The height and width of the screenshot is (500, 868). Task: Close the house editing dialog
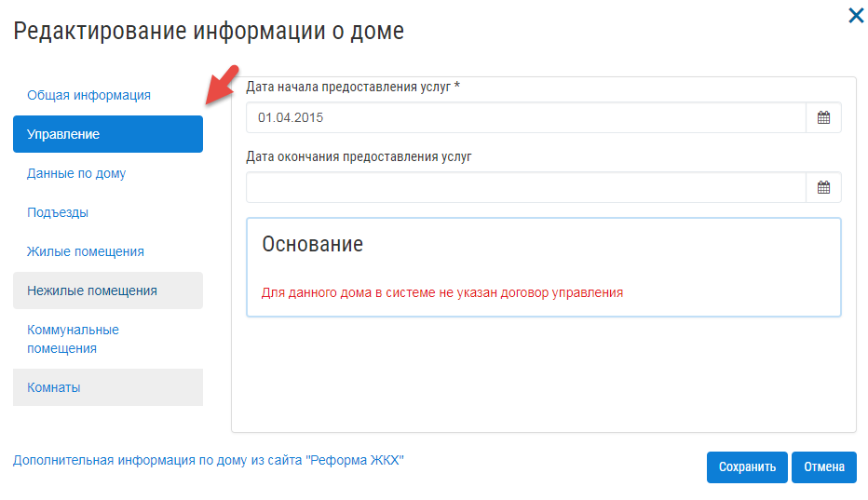[856, 16]
